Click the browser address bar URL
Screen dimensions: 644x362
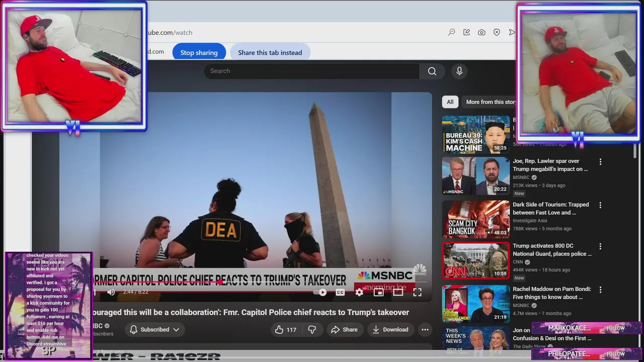[x=169, y=32]
